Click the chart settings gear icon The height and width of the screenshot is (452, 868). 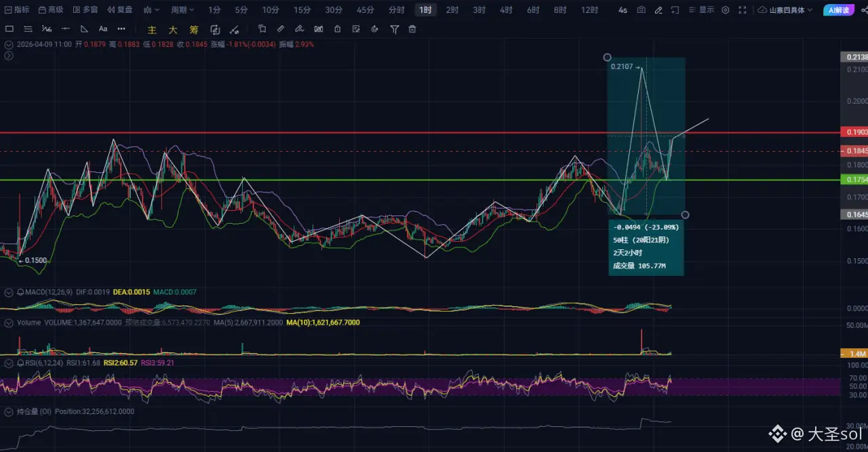tap(726, 10)
